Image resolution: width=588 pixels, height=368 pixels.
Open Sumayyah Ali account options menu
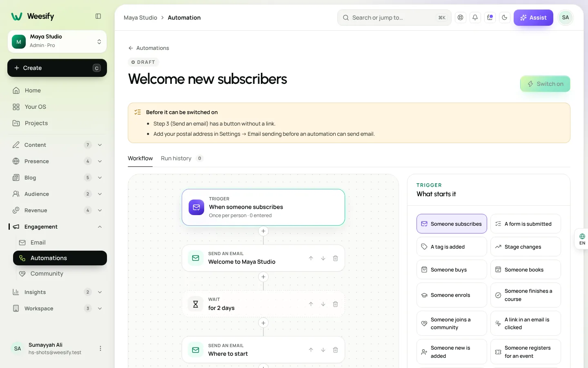point(100,348)
